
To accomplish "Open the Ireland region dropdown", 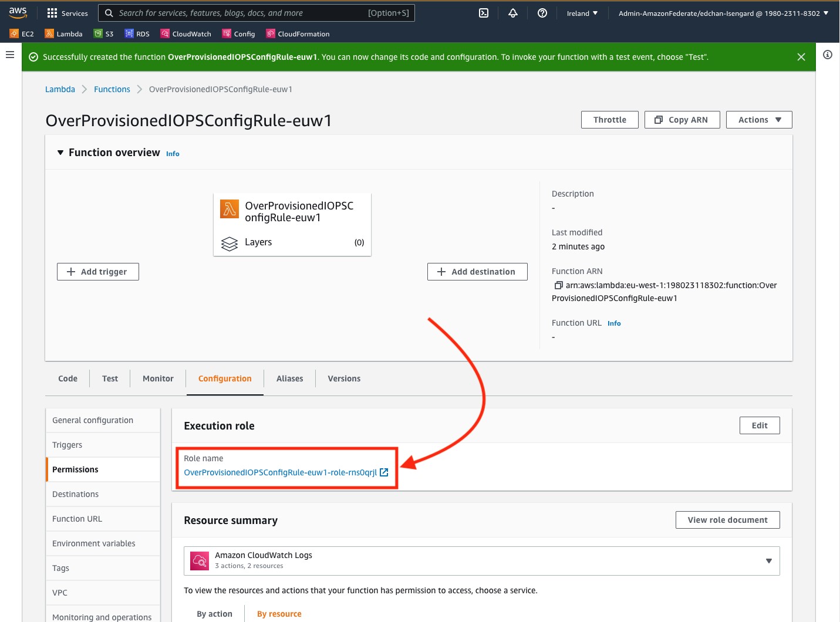I will [582, 12].
